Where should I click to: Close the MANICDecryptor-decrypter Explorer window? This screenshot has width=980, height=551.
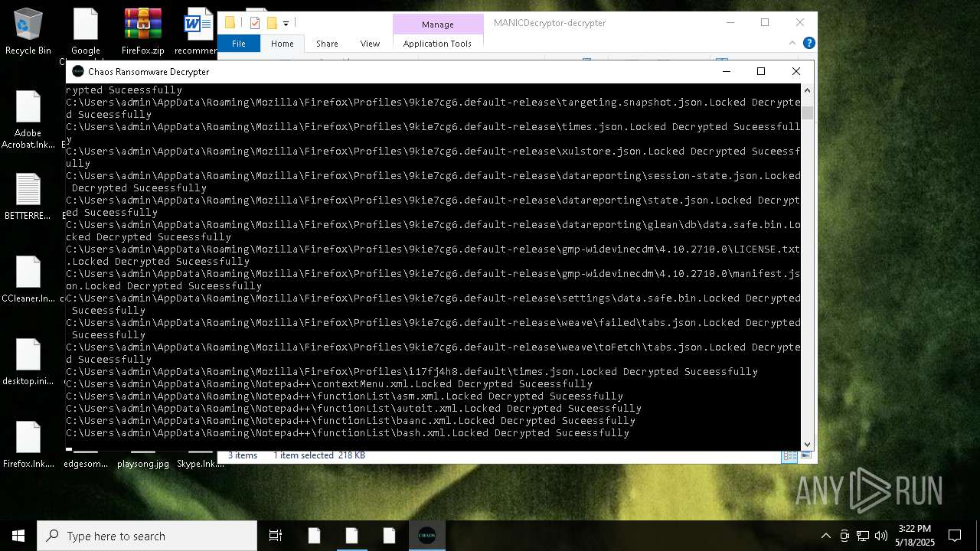[x=800, y=22]
